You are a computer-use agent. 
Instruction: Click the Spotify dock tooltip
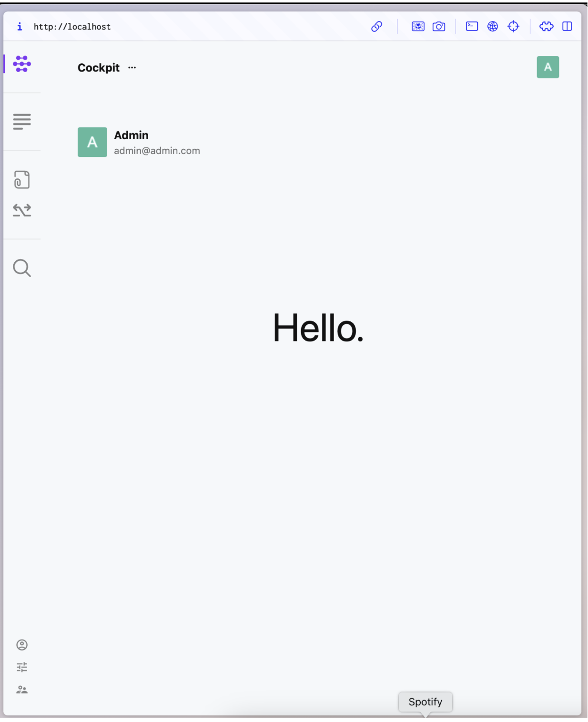click(x=426, y=702)
